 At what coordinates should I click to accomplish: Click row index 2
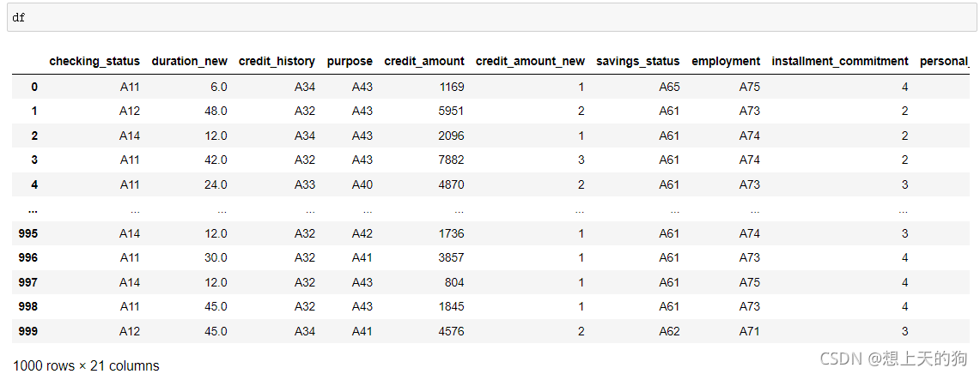click(x=34, y=136)
